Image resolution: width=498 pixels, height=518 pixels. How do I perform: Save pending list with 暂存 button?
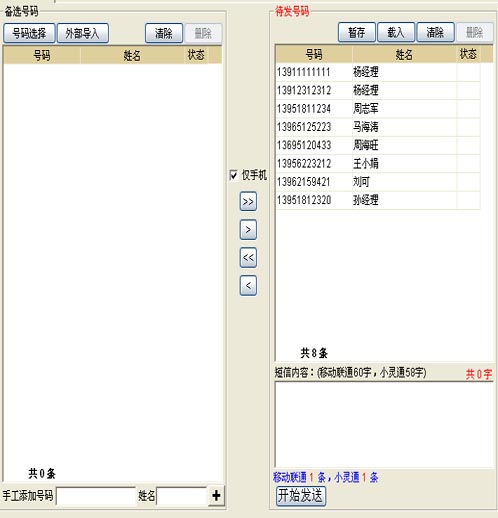tap(357, 32)
